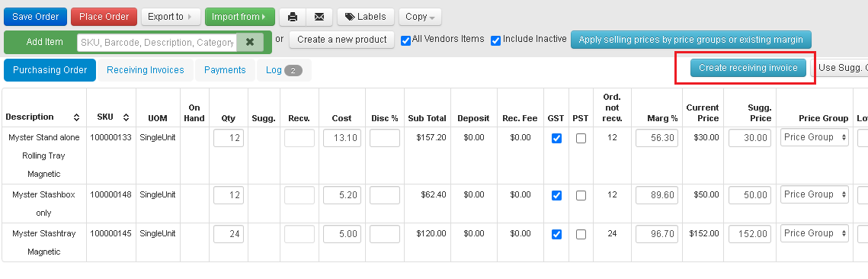Click Sub Total value $157.20
This screenshot has width=868, height=279.
tap(431, 137)
